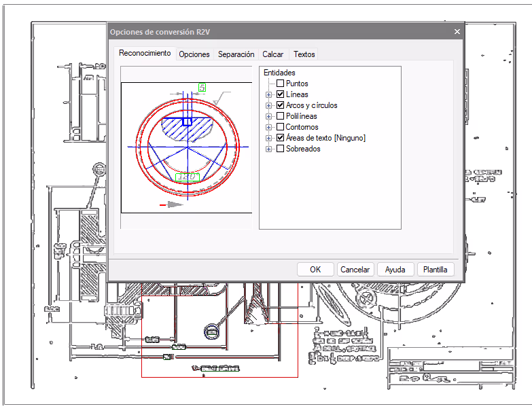Enable the Polilíneas checkbox

[280, 116]
